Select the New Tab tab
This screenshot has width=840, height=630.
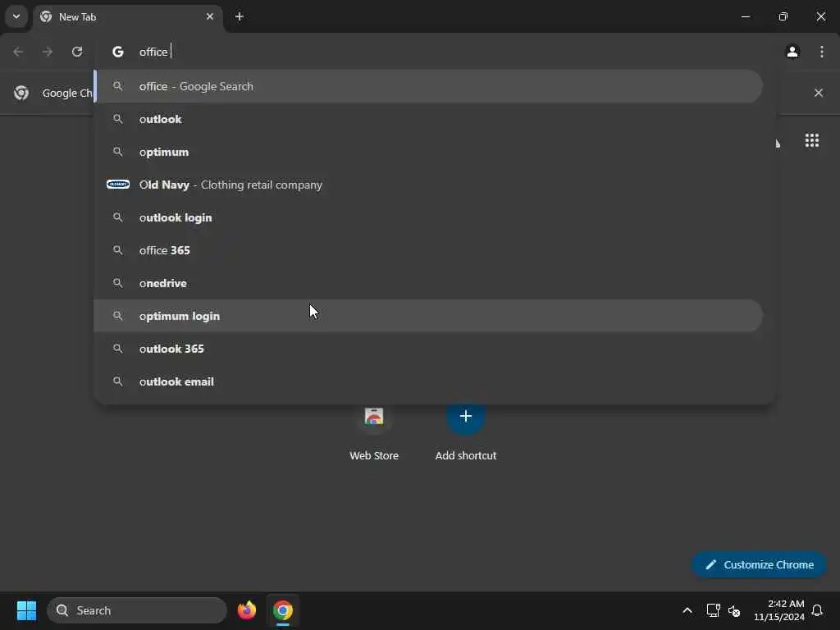click(x=127, y=17)
